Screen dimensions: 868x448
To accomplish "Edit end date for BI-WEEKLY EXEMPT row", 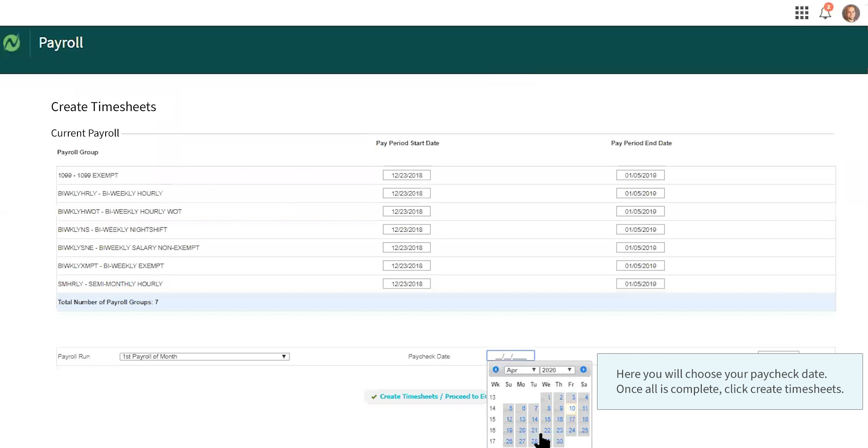I will (640, 266).
